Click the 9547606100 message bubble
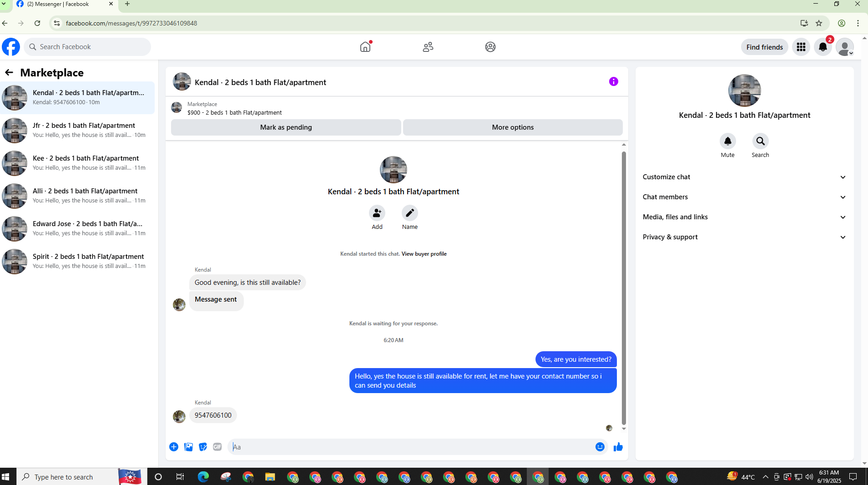Viewport: 868px width, 485px height. coord(213,415)
